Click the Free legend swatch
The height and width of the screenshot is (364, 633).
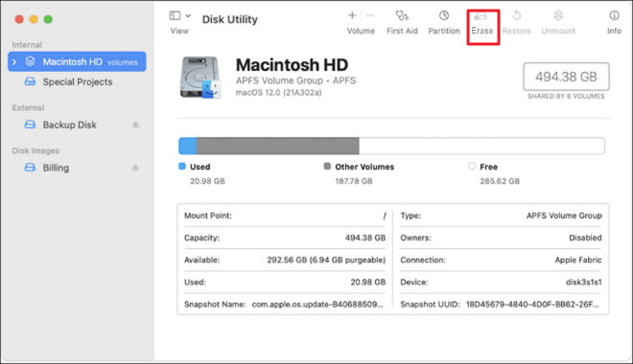point(472,166)
